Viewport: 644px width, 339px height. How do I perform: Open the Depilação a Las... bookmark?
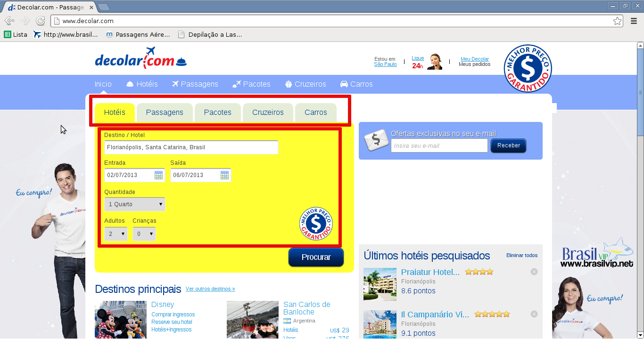tap(210, 34)
